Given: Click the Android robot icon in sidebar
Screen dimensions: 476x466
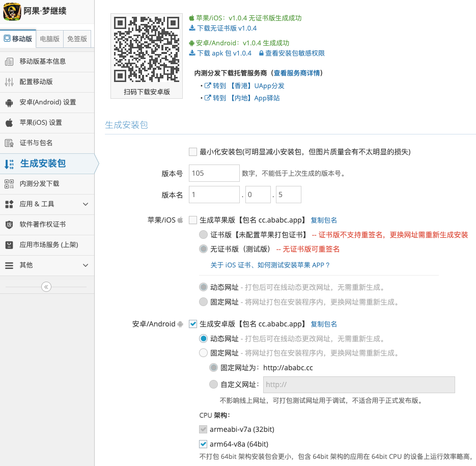Looking at the screenshot, I should tap(9, 102).
